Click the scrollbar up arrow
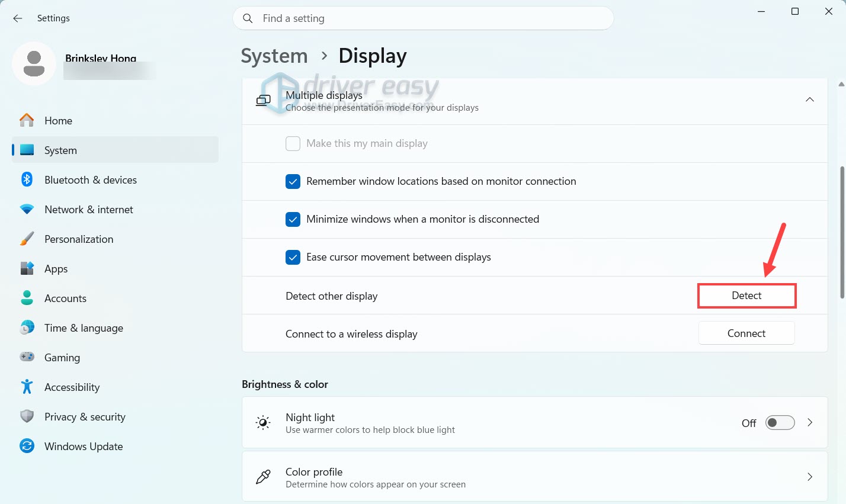The width and height of the screenshot is (846, 504). [x=842, y=85]
